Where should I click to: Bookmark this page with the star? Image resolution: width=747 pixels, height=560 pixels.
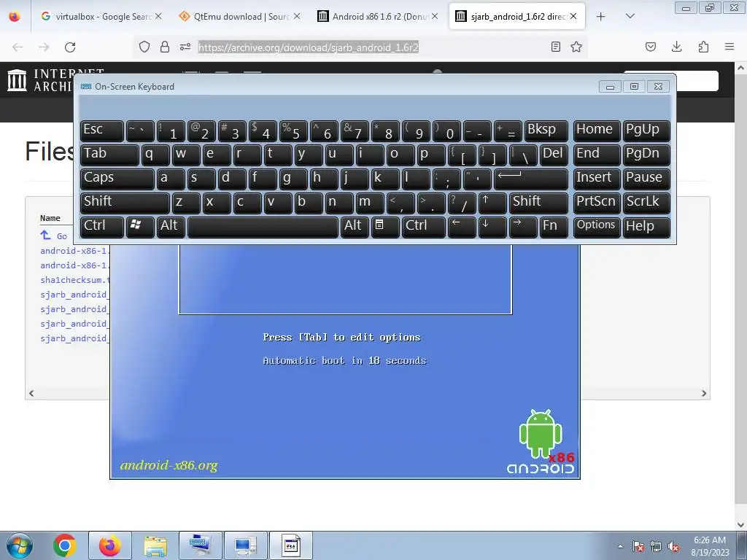click(576, 47)
